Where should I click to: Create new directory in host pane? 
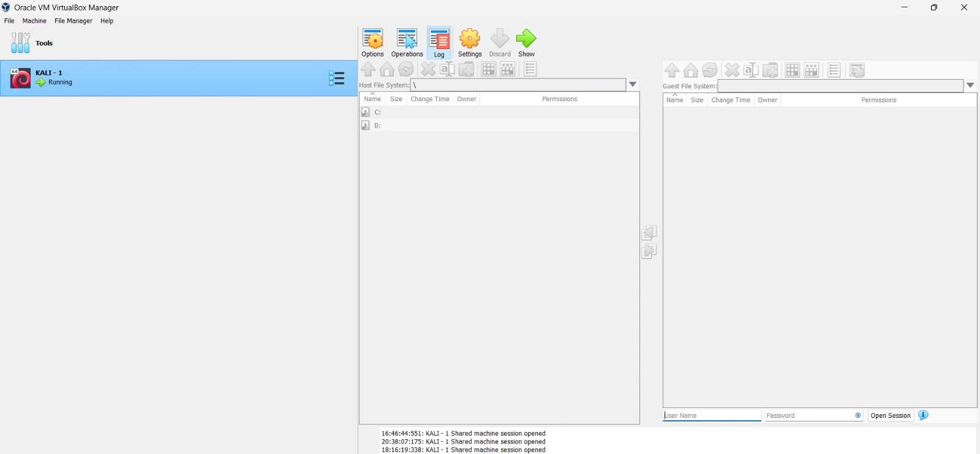click(x=467, y=69)
